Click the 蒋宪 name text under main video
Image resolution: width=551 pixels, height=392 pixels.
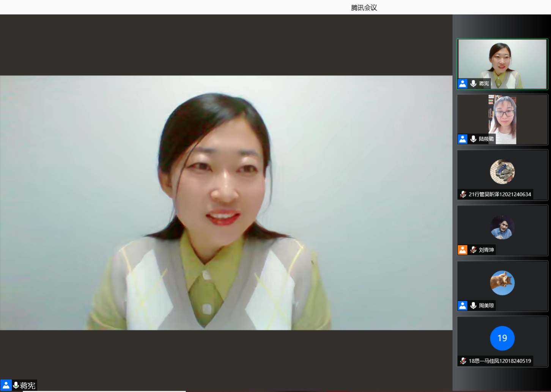click(28, 386)
